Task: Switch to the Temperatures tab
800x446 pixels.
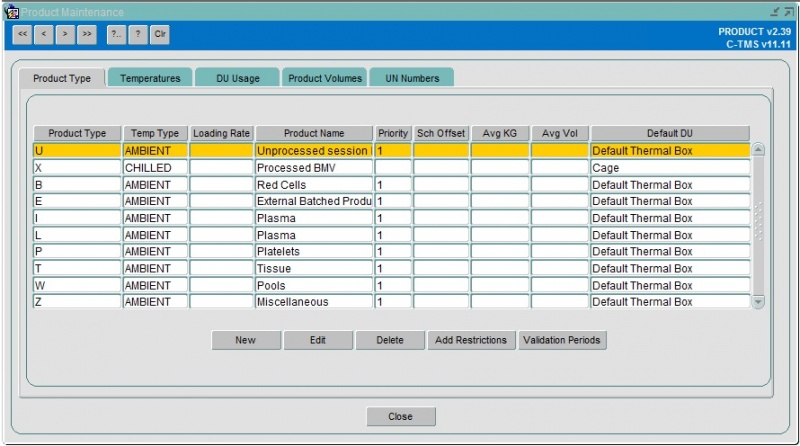Action: point(150,78)
